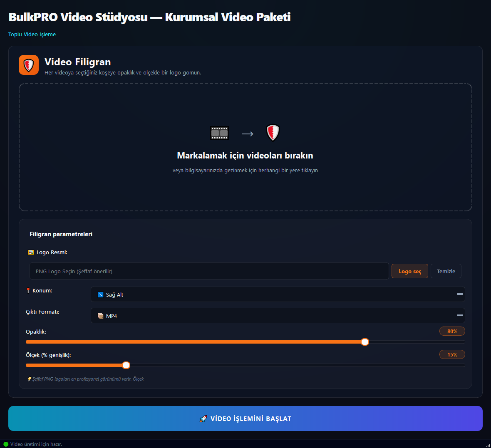Click the window resize grip in status bar
The width and height of the screenshot is (491, 448).
coord(488,445)
